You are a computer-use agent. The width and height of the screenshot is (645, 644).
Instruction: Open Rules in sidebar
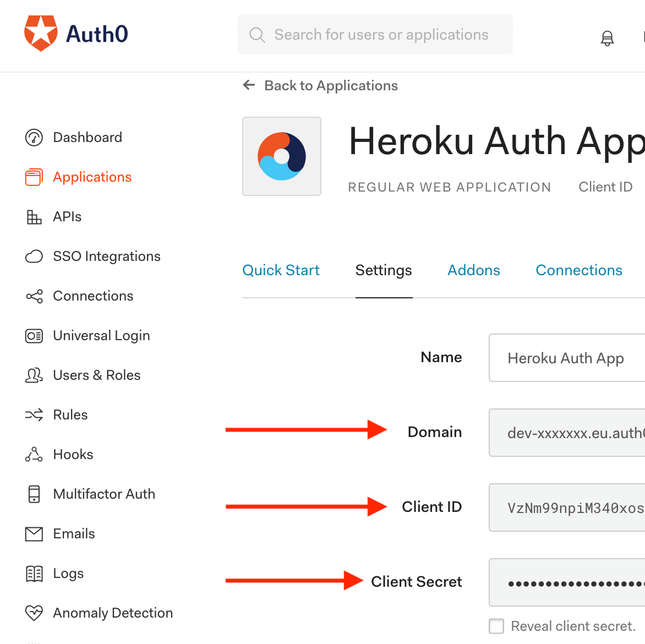[70, 415]
